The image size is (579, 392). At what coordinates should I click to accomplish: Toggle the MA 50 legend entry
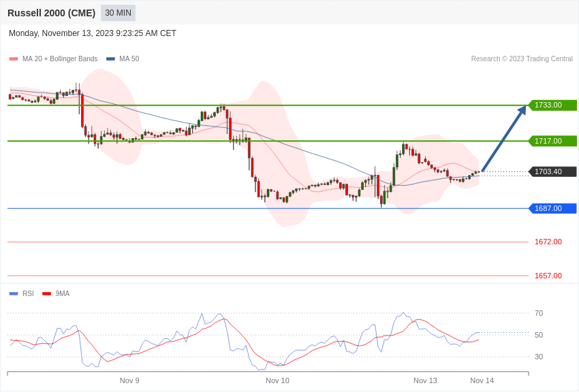click(123, 59)
